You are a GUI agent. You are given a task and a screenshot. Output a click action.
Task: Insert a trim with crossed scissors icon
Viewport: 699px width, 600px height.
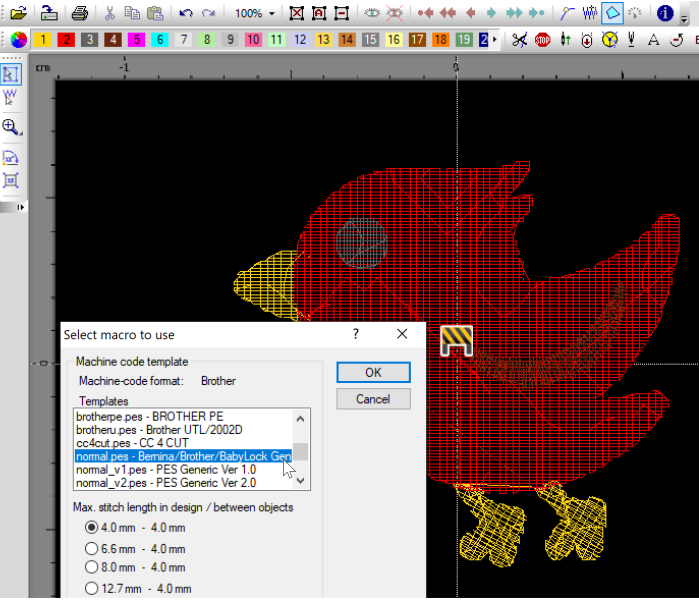coord(519,40)
